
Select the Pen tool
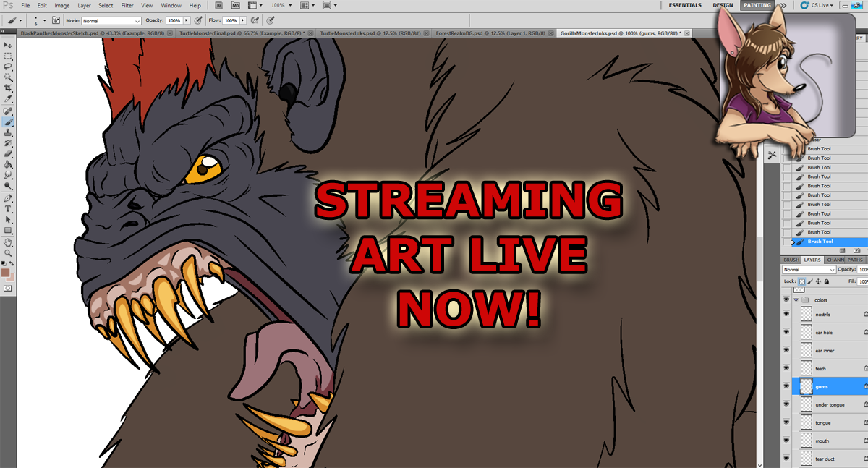click(x=8, y=198)
